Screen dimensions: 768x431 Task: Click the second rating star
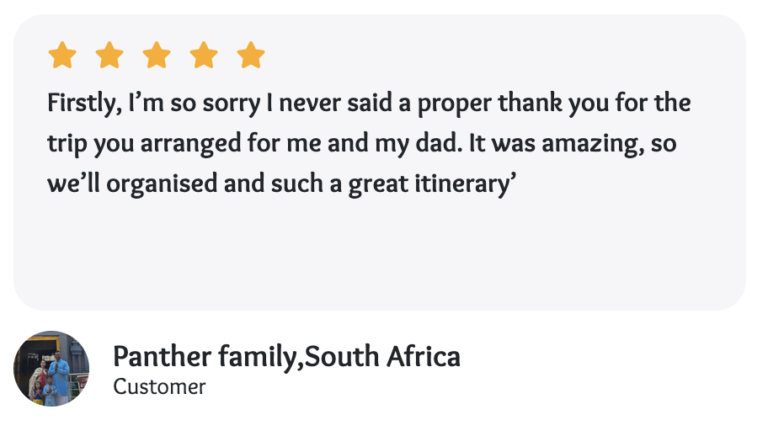pos(109,56)
